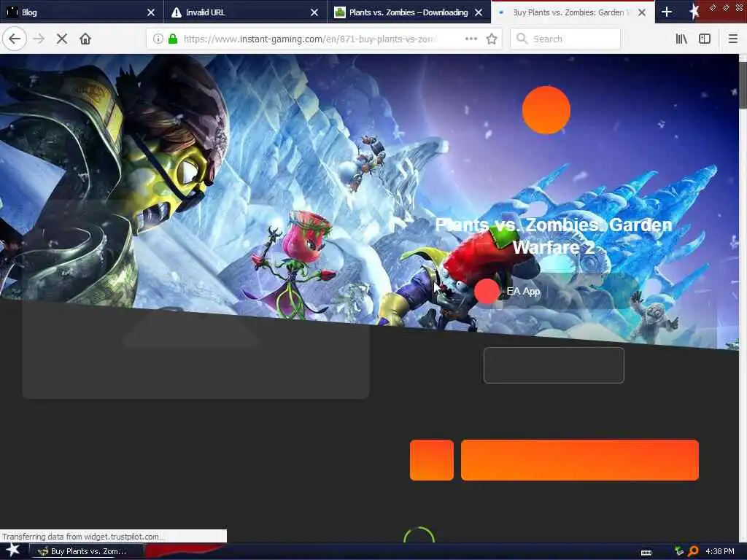Click the 4:38 PM taskbar clock
The image size is (747, 560).
coord(720,551)
